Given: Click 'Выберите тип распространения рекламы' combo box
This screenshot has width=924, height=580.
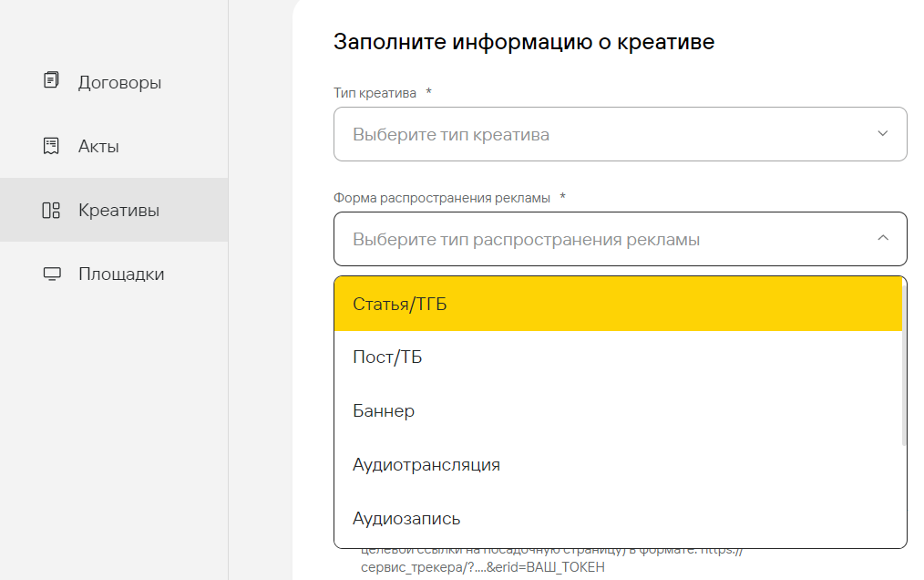Looking at the screenshot, I should pyautogui.click(x=601, y=239).
